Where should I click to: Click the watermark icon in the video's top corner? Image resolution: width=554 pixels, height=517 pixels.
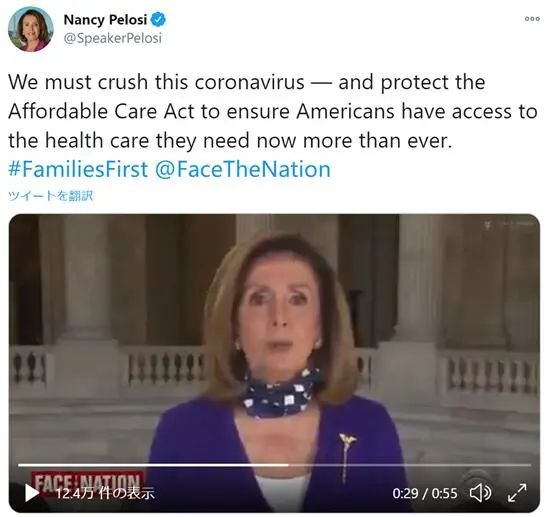click(x=488, y=226)
